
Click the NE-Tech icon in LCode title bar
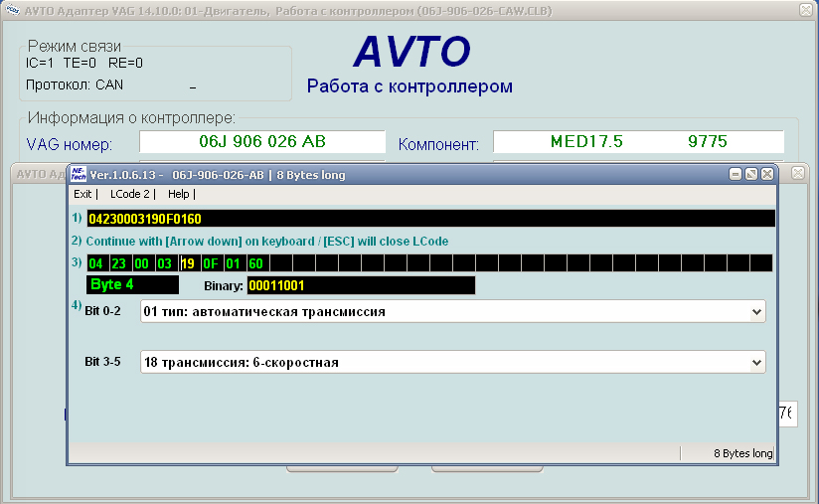point(79,174)
